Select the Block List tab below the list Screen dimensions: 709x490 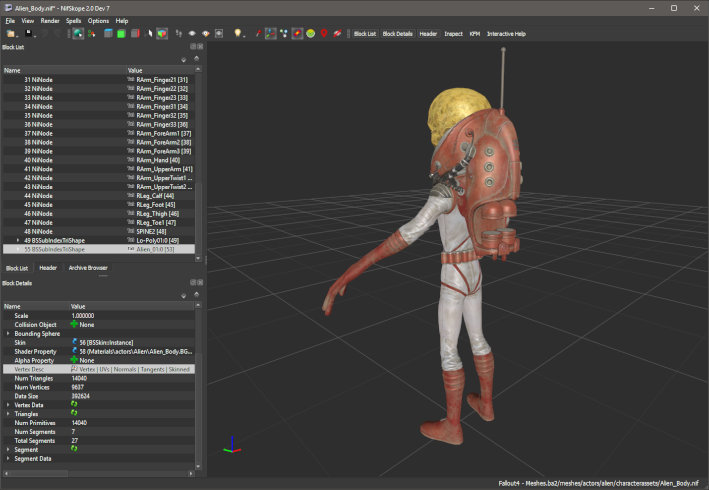click(x=17, y=269)
